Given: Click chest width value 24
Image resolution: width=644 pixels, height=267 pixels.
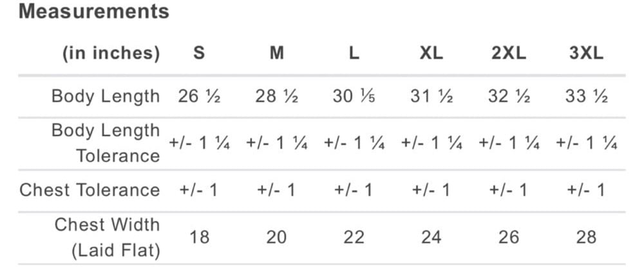Looking at the screenshot, I should click(431, 237).
